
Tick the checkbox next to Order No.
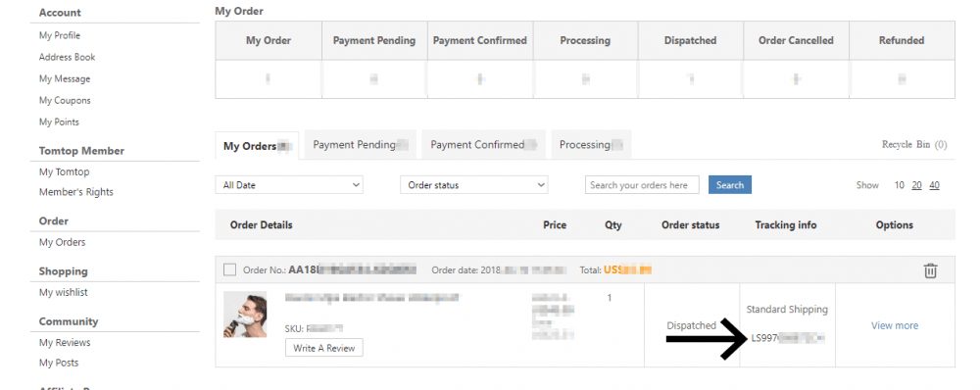(x=230, y=270)
